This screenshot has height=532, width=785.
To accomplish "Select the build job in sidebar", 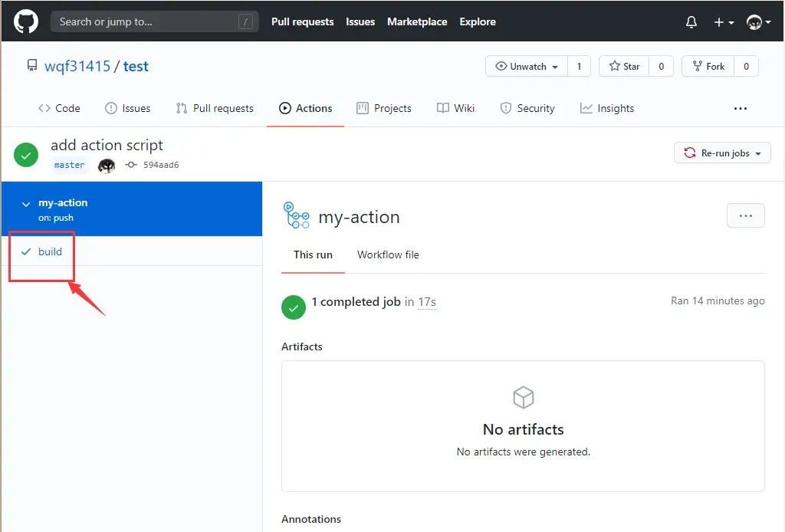I will click(50, 251).
